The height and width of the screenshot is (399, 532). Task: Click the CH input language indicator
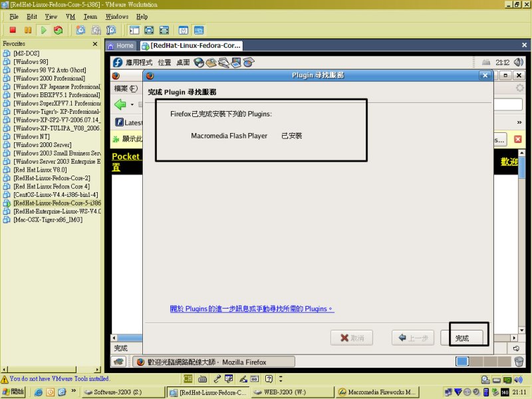point(188,378)
